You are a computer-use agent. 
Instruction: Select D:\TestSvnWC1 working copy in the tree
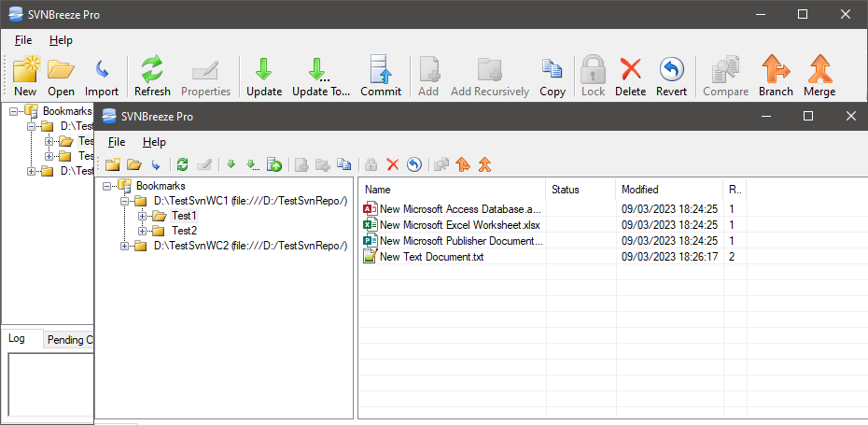[250, 201]
